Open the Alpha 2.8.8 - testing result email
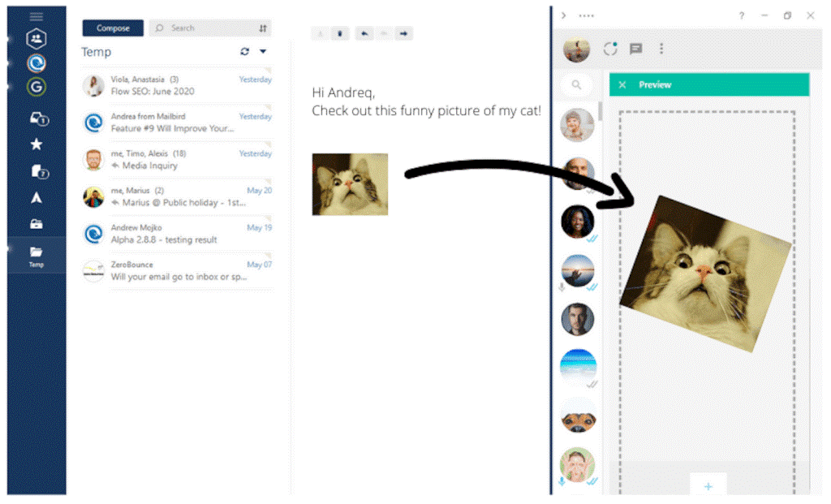This screenshot has height=504, width=831. point(176,234)
